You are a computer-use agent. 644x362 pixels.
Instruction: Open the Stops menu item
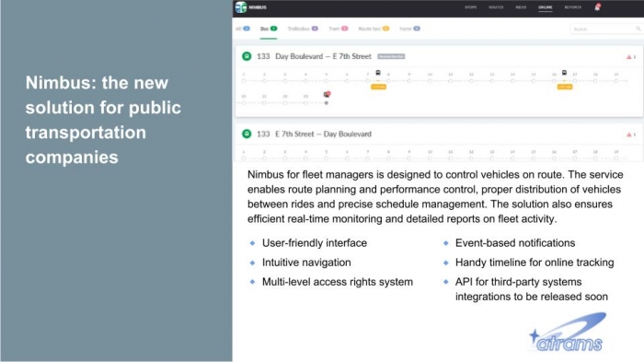[x=471, y=7]
